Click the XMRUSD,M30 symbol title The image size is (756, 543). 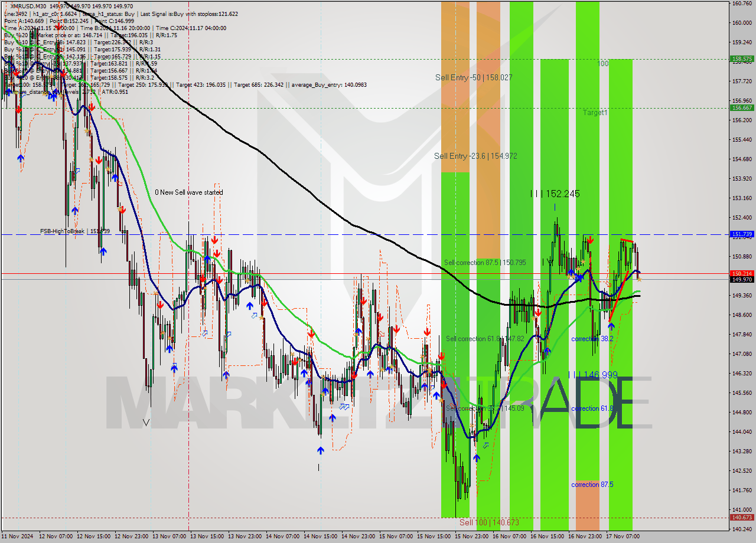[x=30, y=6]
